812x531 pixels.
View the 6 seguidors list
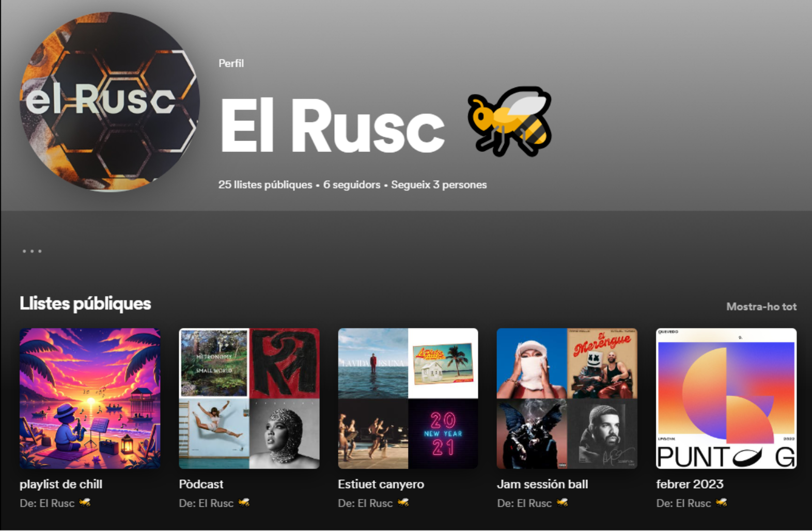[x=352, y=184]
